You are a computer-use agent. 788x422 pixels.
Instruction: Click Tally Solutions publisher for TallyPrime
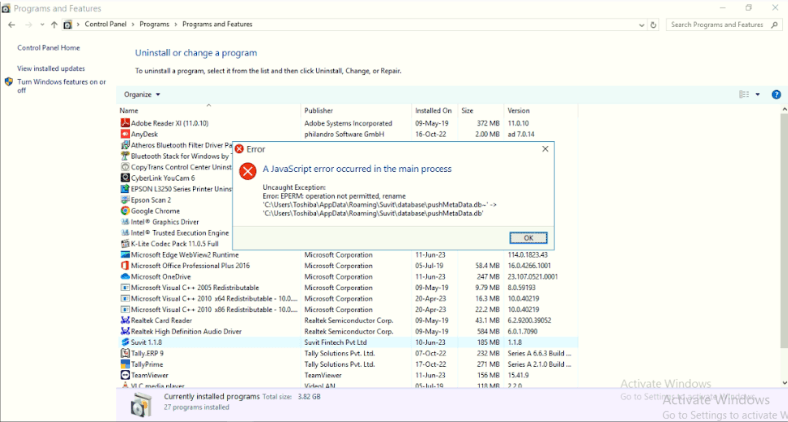coord(340,364)
